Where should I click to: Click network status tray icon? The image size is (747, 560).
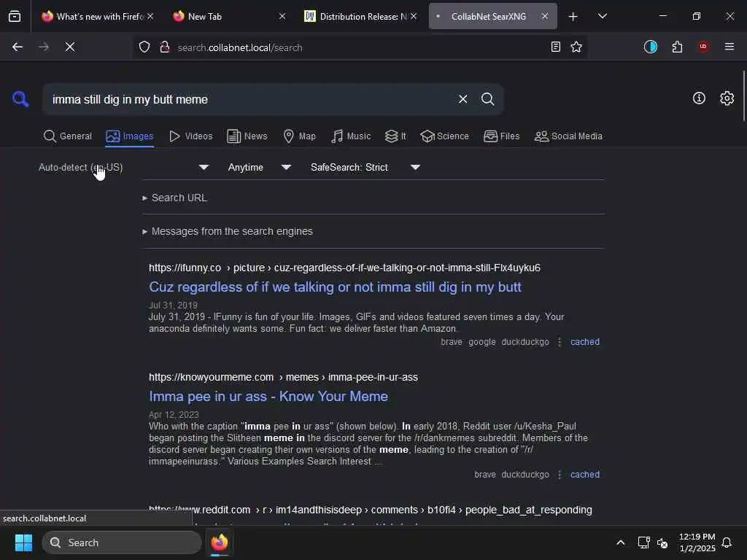click(x=643, y=542)
